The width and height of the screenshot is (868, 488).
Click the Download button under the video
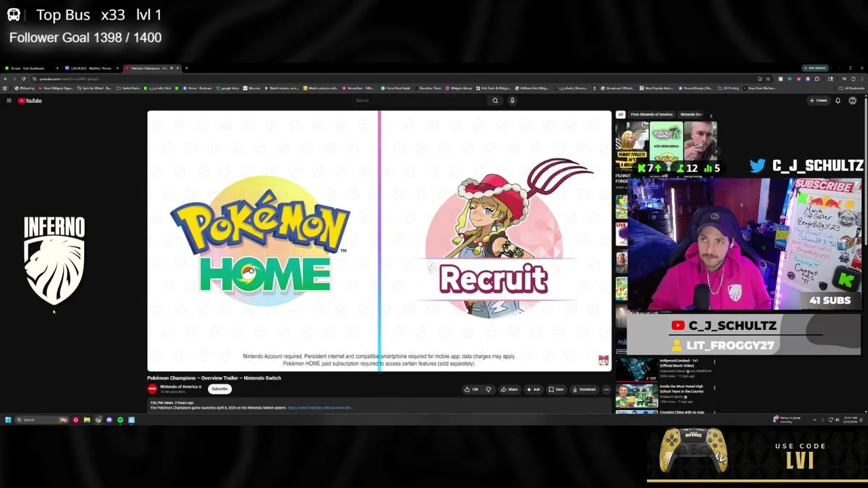584,390
